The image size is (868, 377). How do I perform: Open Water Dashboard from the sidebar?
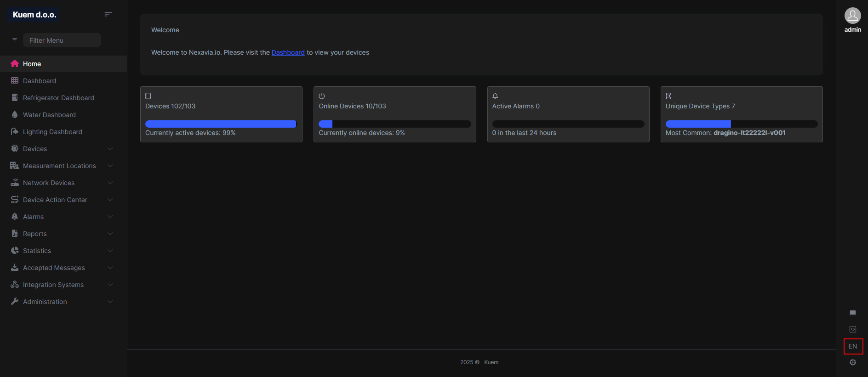[x=49, y=115]
